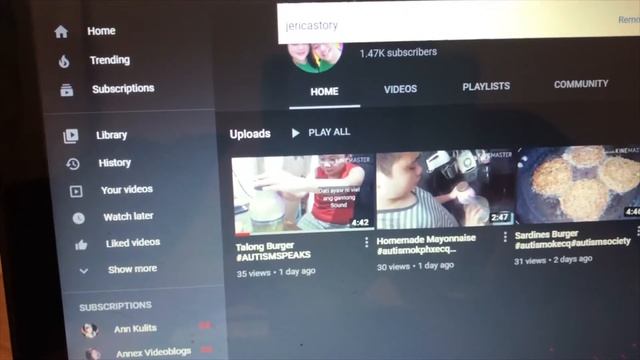Click the jericastory search field
Image resolution: width=640 pixels, height=360 pixels.
coord(458,24)
